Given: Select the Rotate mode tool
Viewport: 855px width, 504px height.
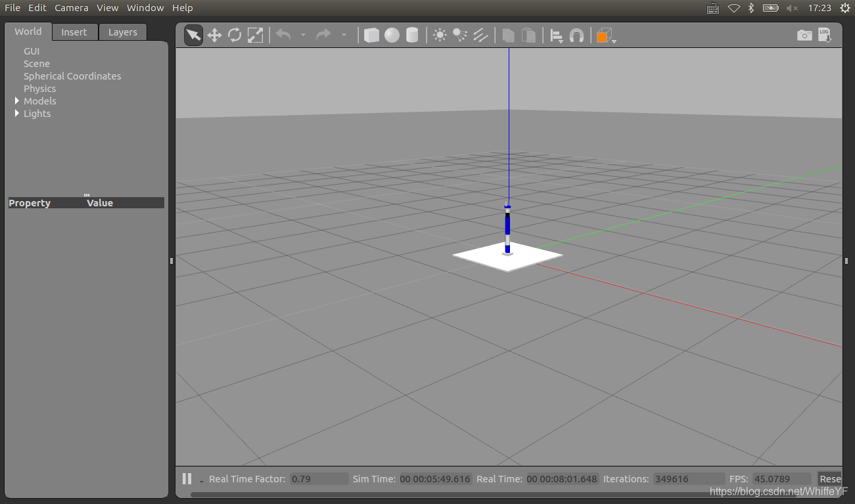Looking at the screenshot, I should click(235, 35).
